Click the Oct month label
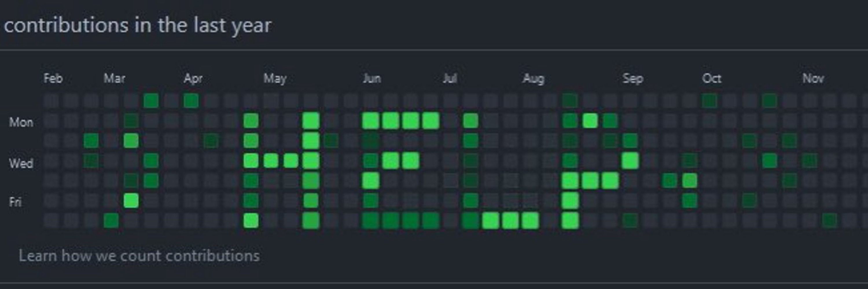 click(712, 78)
